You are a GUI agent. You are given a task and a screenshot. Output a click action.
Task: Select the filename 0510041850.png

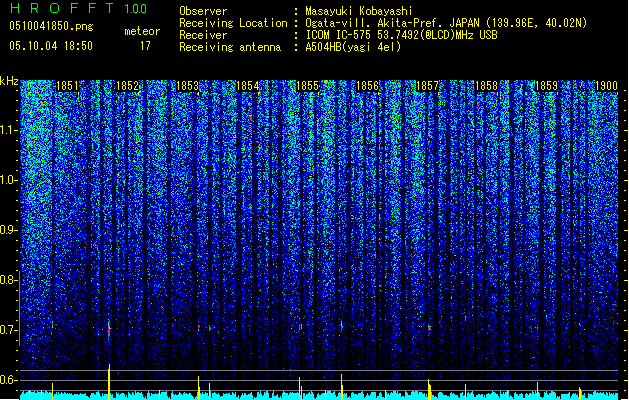[51, 26]
